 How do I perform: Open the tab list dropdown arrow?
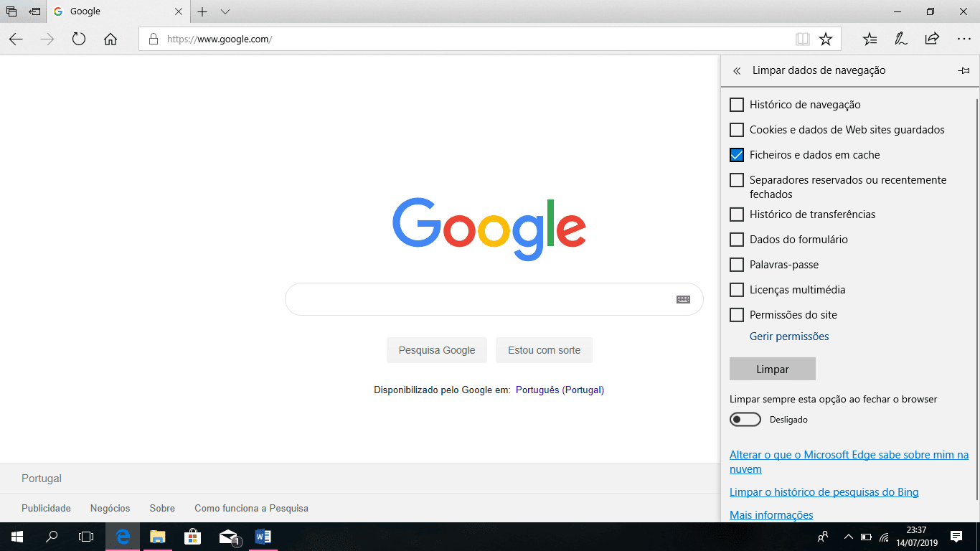click(x=225, y=11)
